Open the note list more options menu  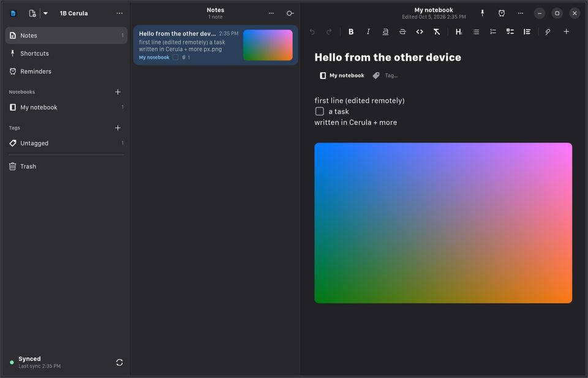pyautogui.click(x=271, y=13)
